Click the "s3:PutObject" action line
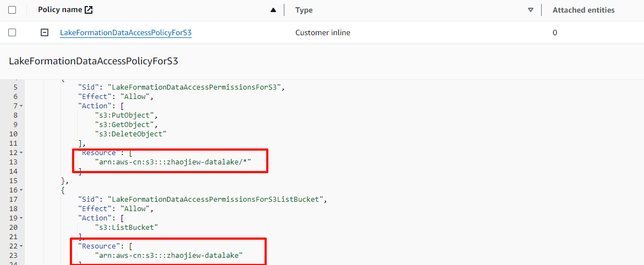 (126, 115)
